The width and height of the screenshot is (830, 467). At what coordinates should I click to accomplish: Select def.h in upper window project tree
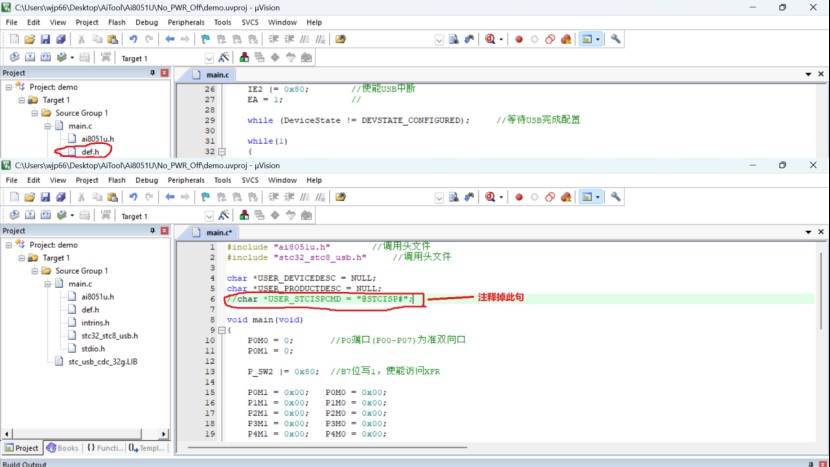point(90,151)
